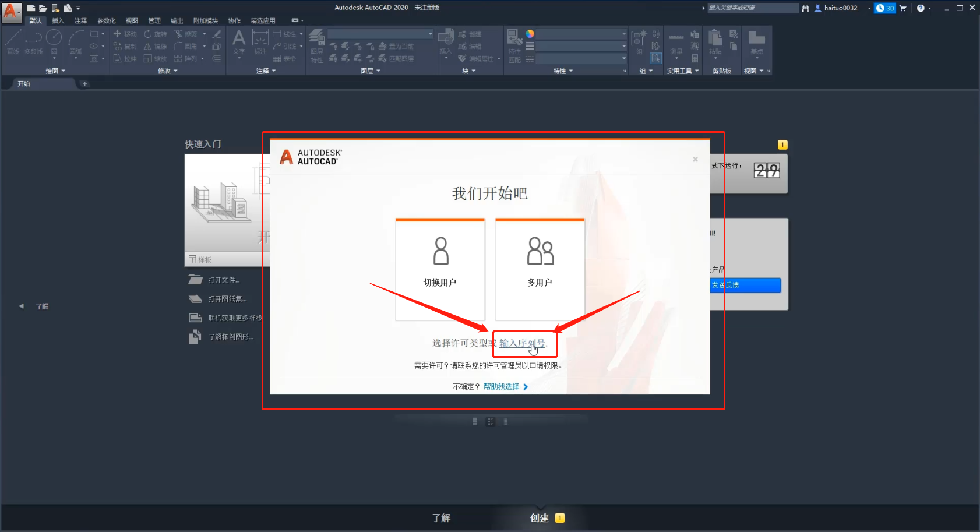Click the Match Properties (特性匹配) icon
Screen dimensions: 980x532
click(514, 45)
